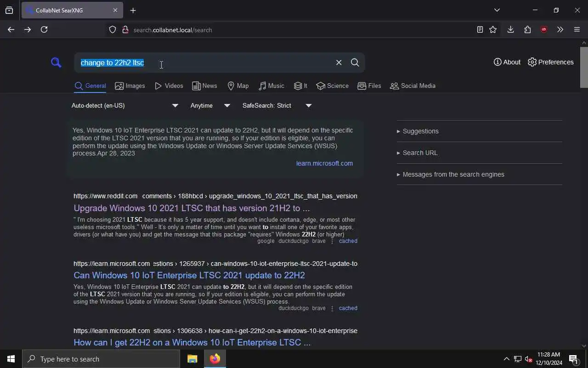Click the network status tray icon
This screenshot has width=588, height=368.
(x=518, y=359)
